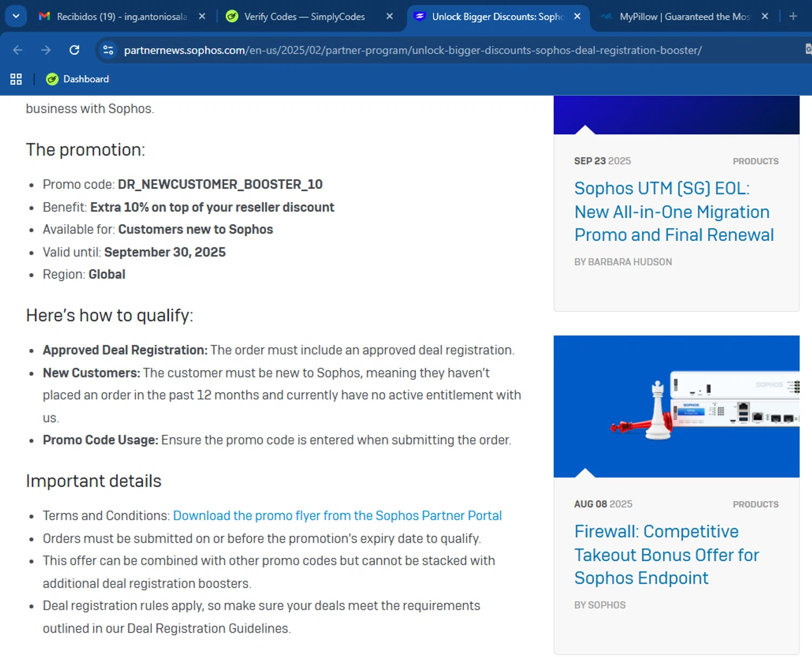
Task: Click the Sophos favicon on active tab
Action: click(x=420, y=16)
